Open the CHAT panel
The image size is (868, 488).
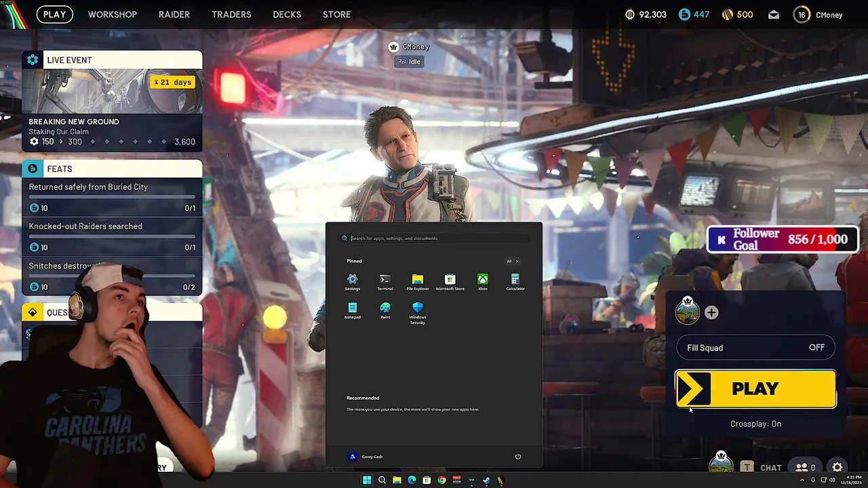point(771,468)
